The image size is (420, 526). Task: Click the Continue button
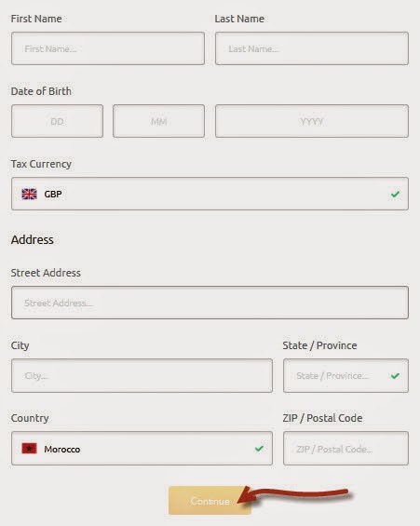210,501
